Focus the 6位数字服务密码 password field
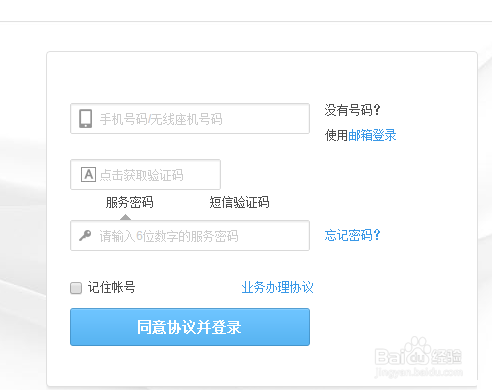492x390 pixels. [190, 235]
